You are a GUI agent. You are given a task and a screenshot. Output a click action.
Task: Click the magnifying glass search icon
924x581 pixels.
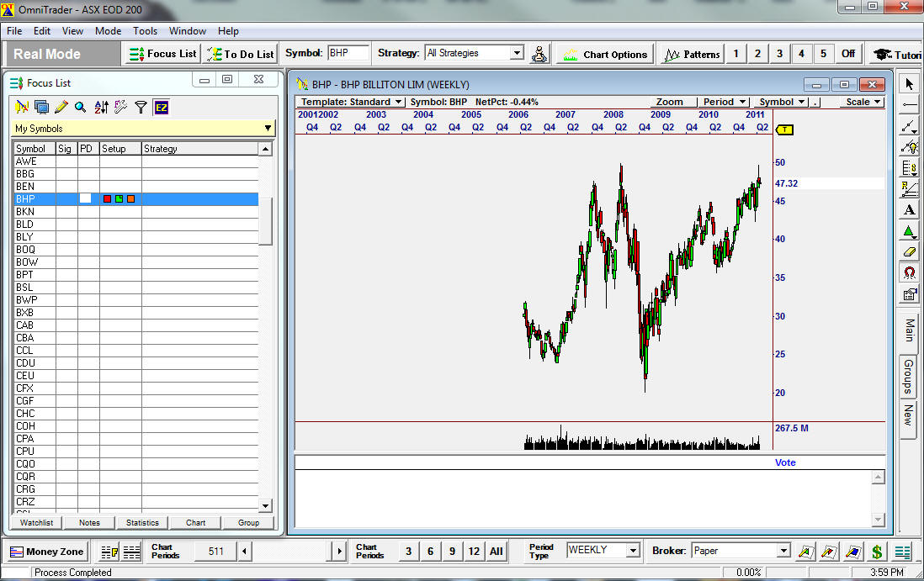(81, 107)
